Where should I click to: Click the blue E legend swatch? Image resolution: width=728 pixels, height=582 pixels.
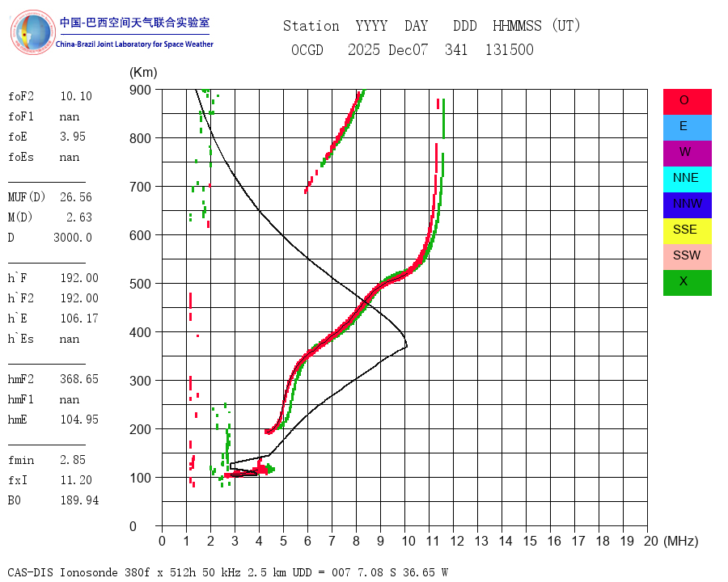(x=687, y=128)
